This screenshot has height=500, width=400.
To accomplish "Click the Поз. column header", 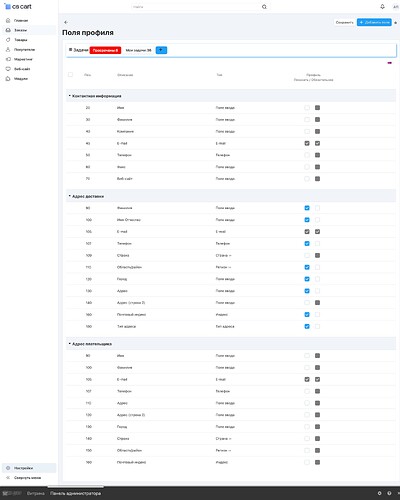I will point(87,75).
